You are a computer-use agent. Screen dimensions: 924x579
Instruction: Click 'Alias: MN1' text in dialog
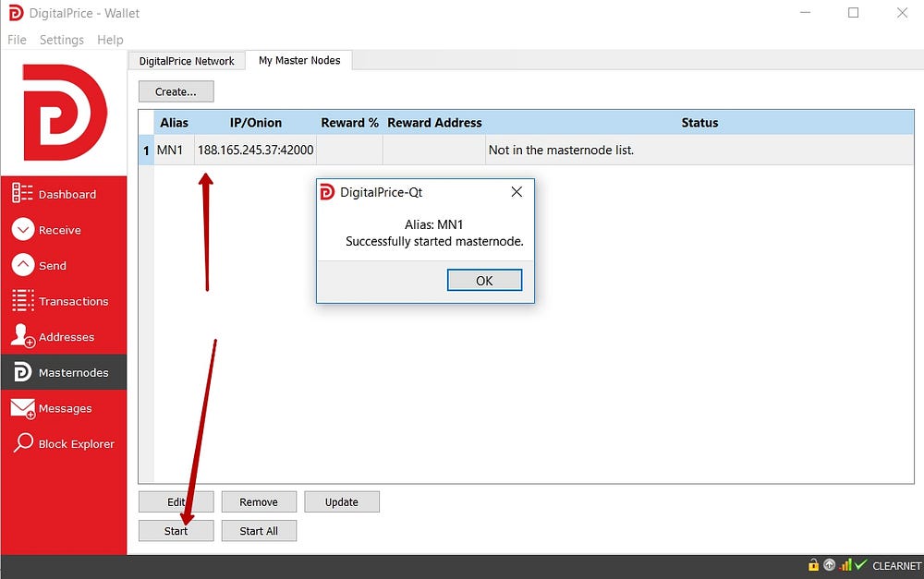coord(434,224)
